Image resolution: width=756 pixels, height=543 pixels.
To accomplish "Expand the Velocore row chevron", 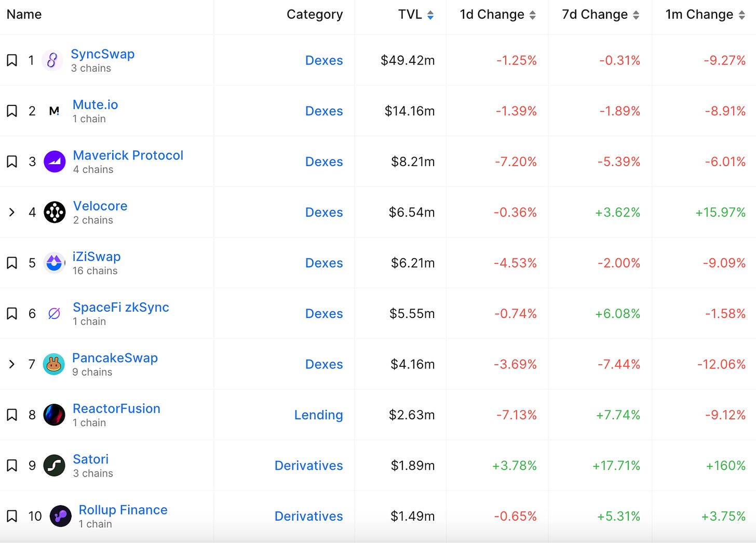I will [x=12, y=212].
